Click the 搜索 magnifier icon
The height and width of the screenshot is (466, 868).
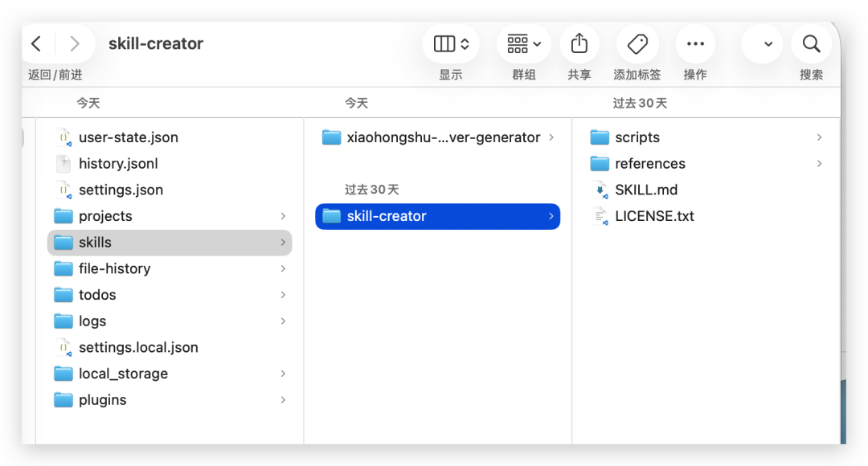[811, 44]
